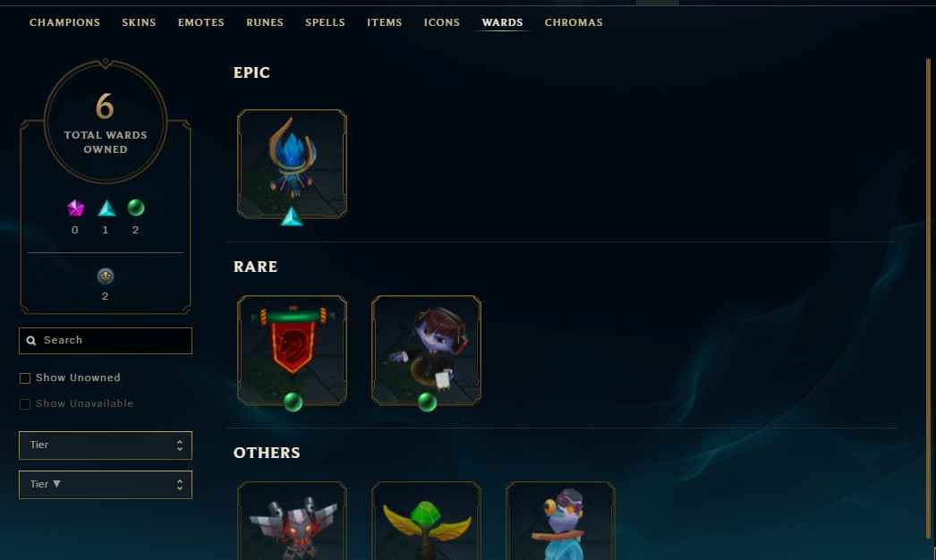Open the red banner Rare ward

292,350
